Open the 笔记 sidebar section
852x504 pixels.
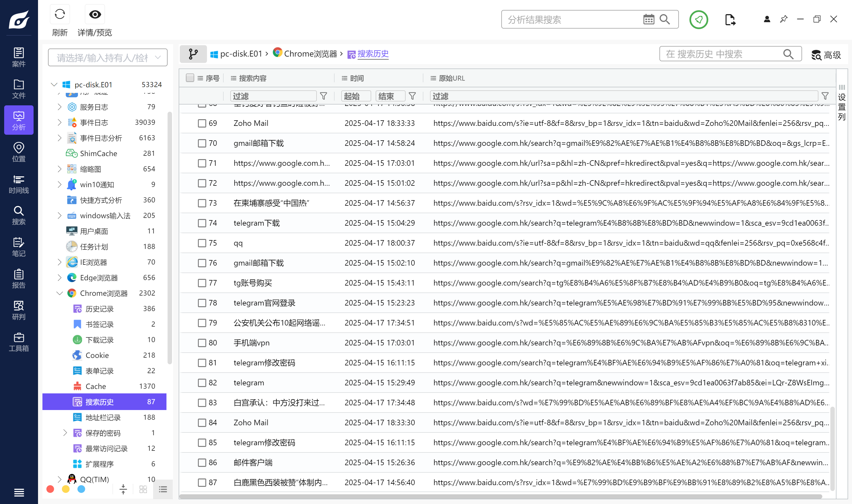(19, 246)
